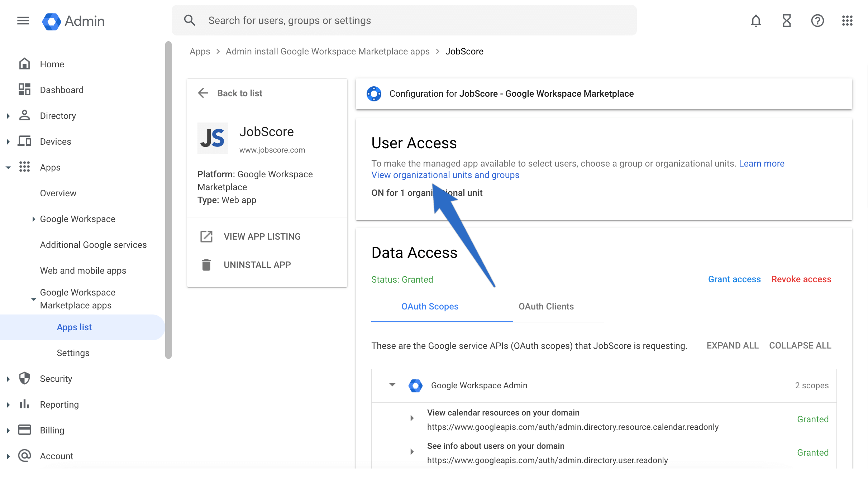Click the www.jobscore.com text
Screen dimensions: 868x485
click(x=272, y=150)
